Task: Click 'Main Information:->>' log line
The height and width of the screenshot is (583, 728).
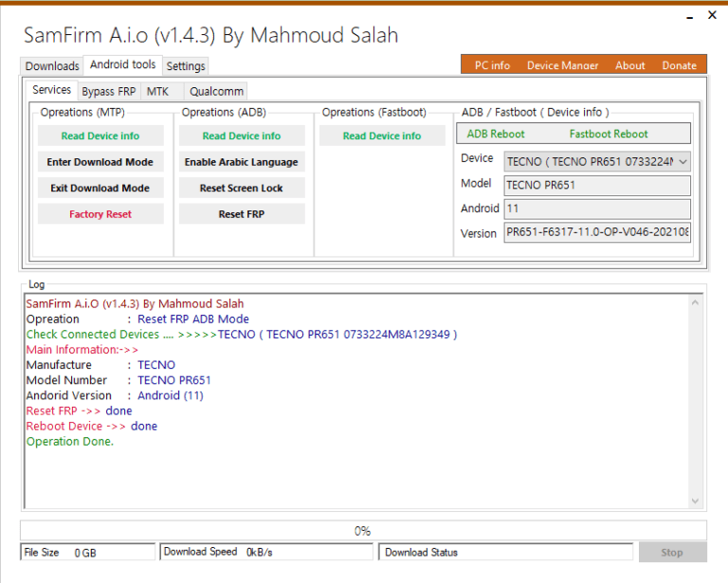Action: coord(82,350)
